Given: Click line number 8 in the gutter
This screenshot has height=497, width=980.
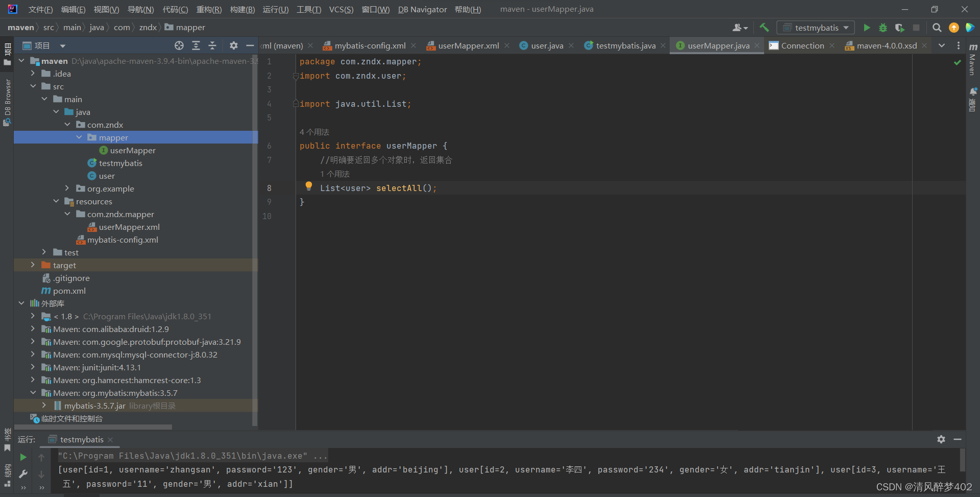Looking at the screenshot, I should [x=269, y=188].
